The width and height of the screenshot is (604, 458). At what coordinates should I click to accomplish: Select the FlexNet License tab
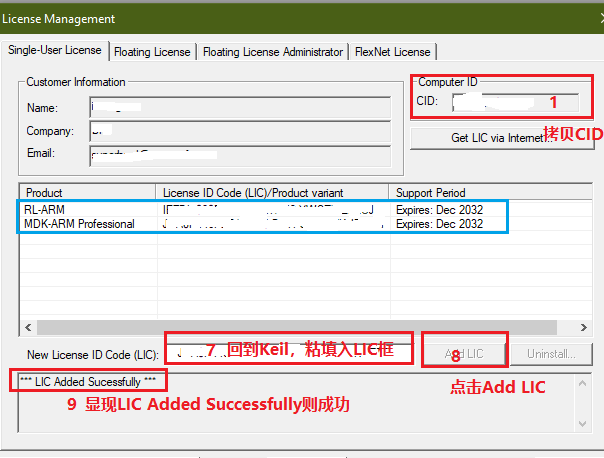click(393, 52)
